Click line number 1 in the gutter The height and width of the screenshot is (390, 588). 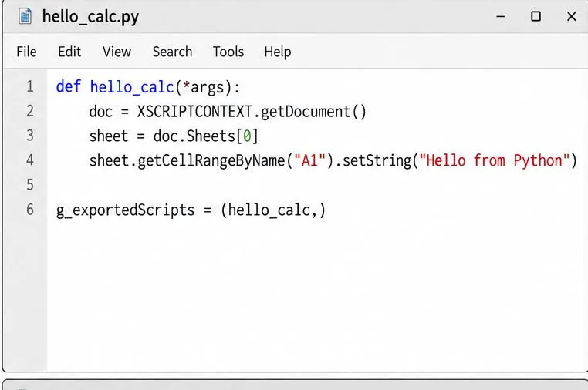coord(30,86)
